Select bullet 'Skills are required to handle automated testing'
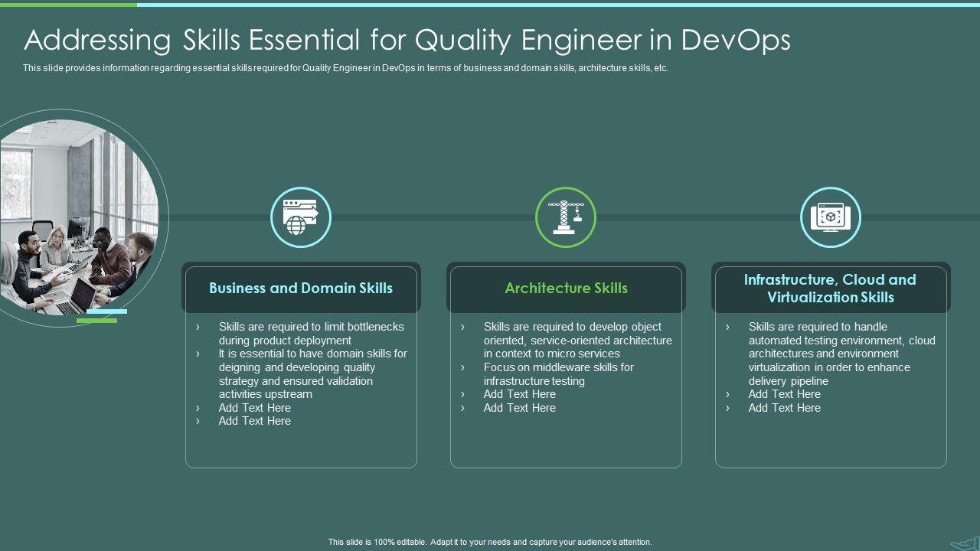 click(x=841, y=354)
